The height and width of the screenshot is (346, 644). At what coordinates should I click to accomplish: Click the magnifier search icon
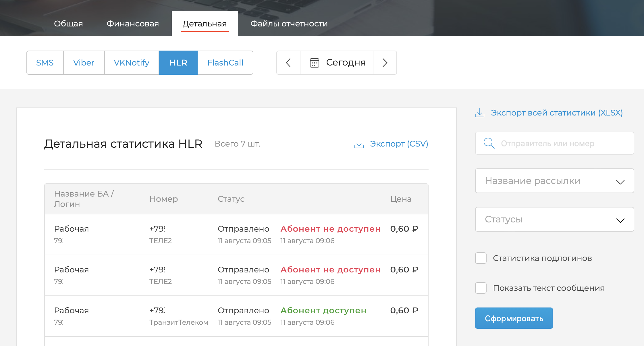(489, 143)
